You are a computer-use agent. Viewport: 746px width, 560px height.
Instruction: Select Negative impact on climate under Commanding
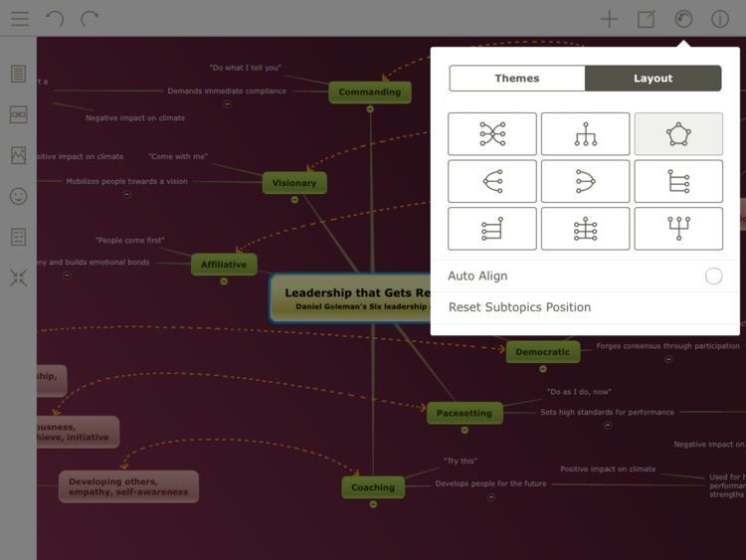pyautogui.click(x=135, y=117)
